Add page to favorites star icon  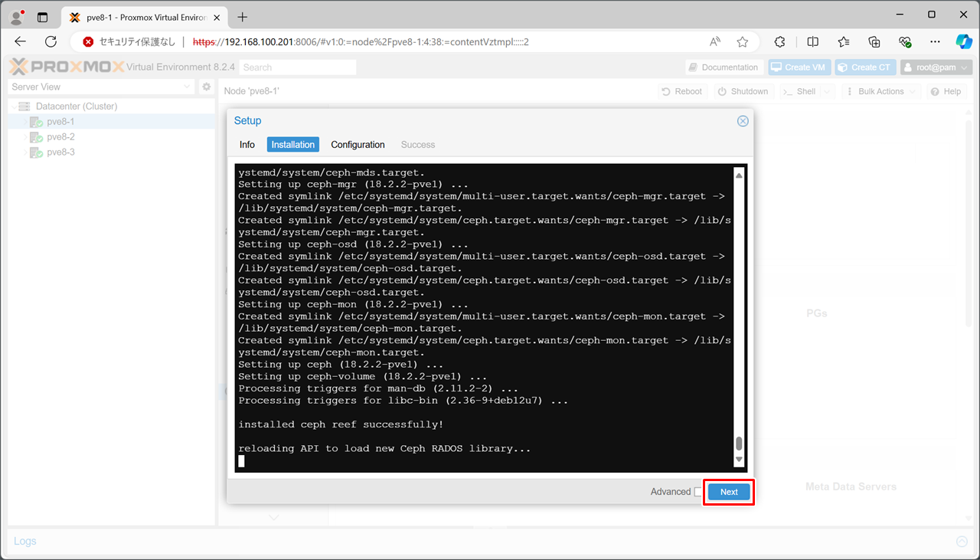click(742, 42)
